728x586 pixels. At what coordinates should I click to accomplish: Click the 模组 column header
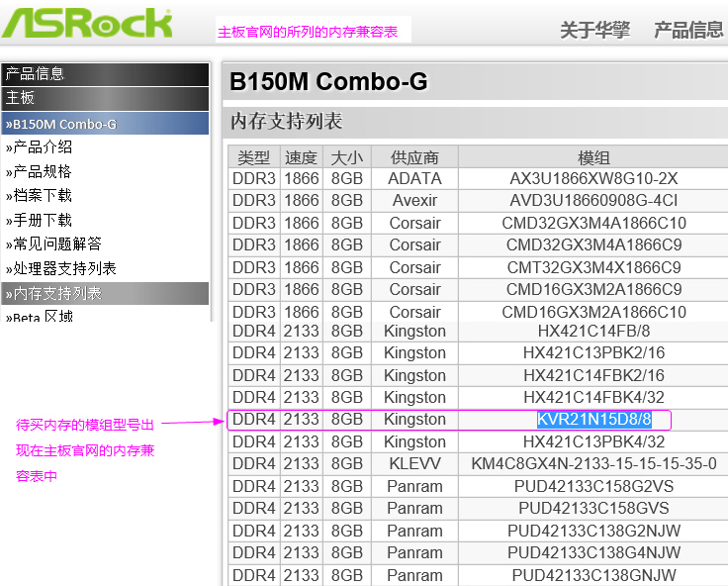593,157
